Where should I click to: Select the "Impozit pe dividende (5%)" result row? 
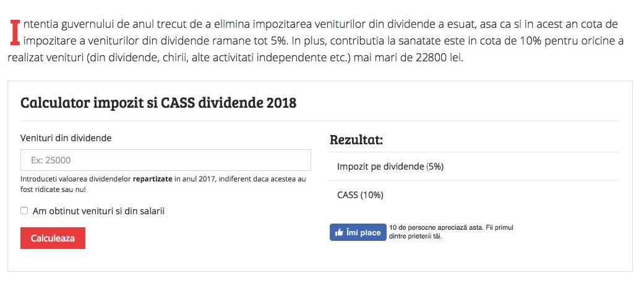pos(474,166)
